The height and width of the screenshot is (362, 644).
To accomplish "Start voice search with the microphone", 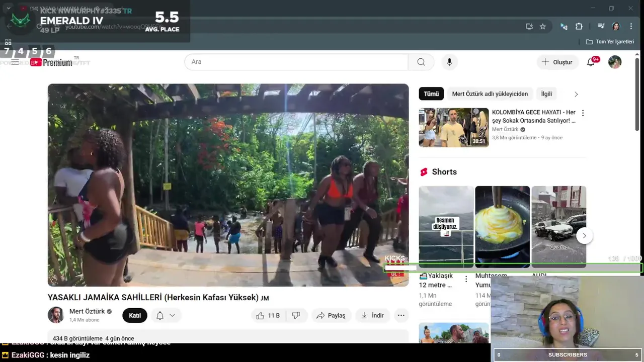I will [449, 62].
